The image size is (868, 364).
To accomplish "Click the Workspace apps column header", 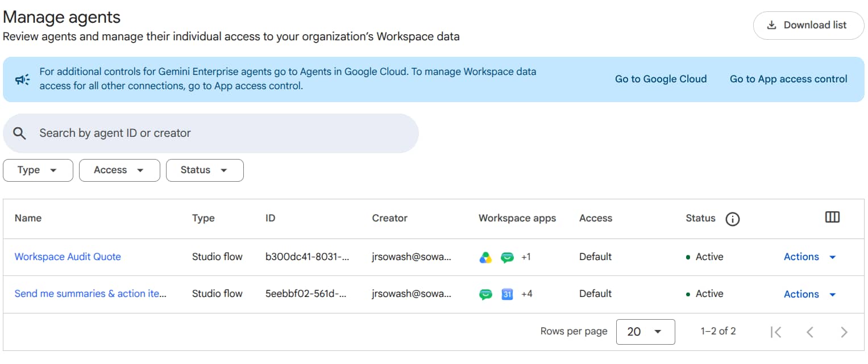I will pos(517,218).
